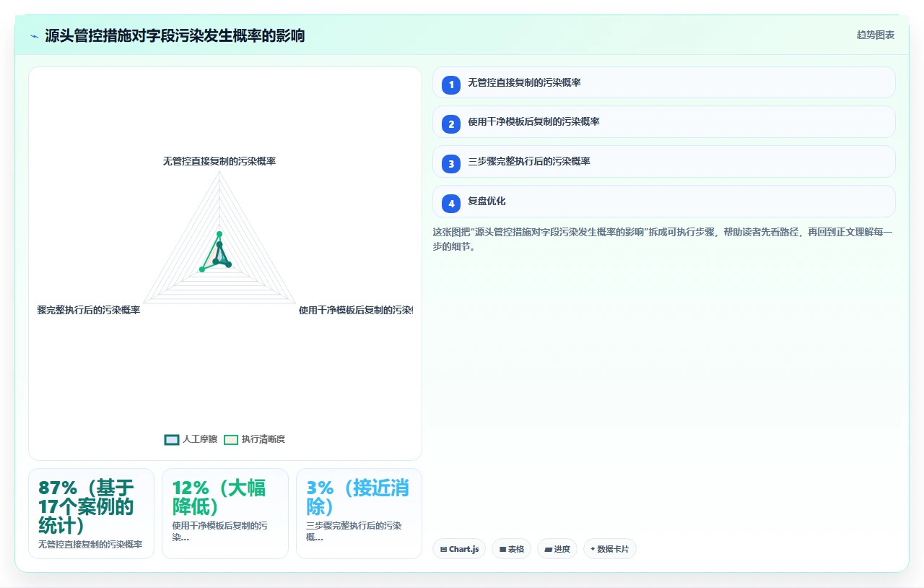This screenshot has width=924, height=588.
Task: Click the light green top data point on radar
Action: coord(219,234)
